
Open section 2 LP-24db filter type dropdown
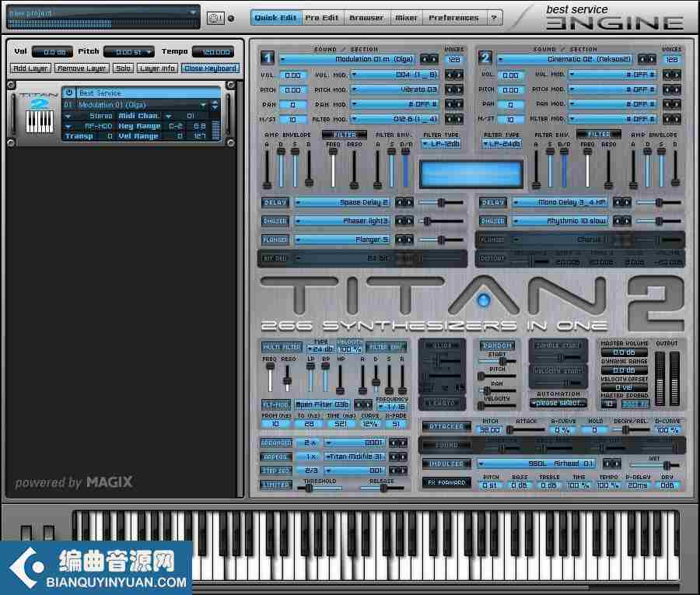tap(502, 144)
